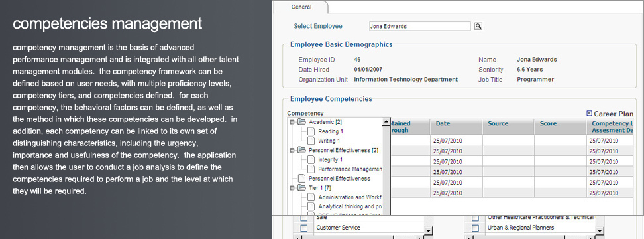Tick the Urban & Regional Planners checkbox
644x239 pixels.
click(475, 228)
